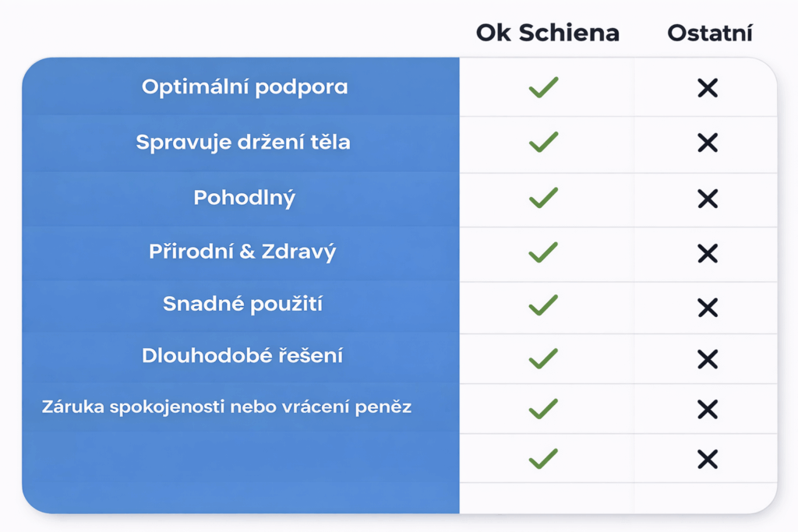Click the green checkmark for Spravuje držení těla
The image size is (798, 532).
pyautogui.click(x=543, y=143)
